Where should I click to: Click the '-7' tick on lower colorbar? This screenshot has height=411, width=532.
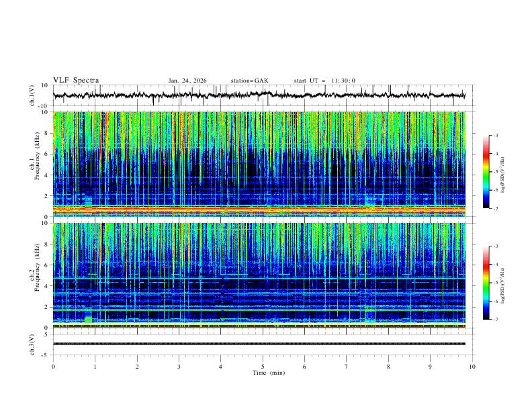coord(496,319)
